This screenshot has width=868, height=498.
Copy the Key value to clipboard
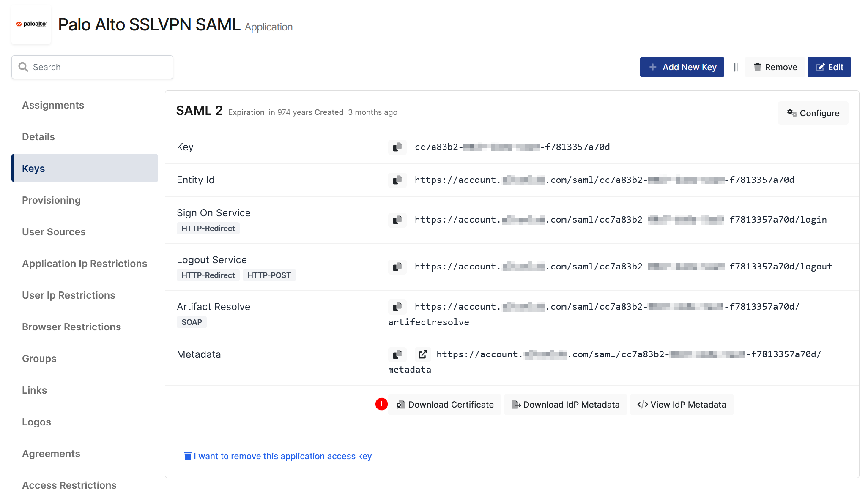397,147
